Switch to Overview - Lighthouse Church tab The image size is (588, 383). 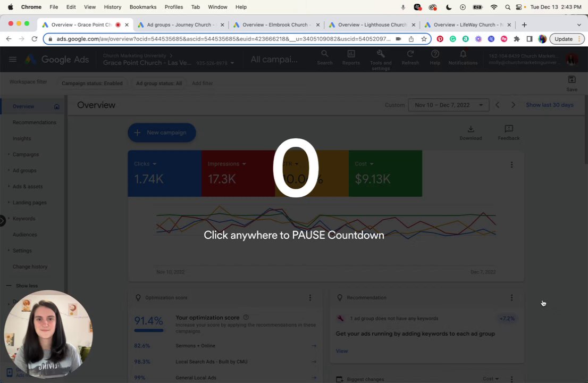point(372,25)
